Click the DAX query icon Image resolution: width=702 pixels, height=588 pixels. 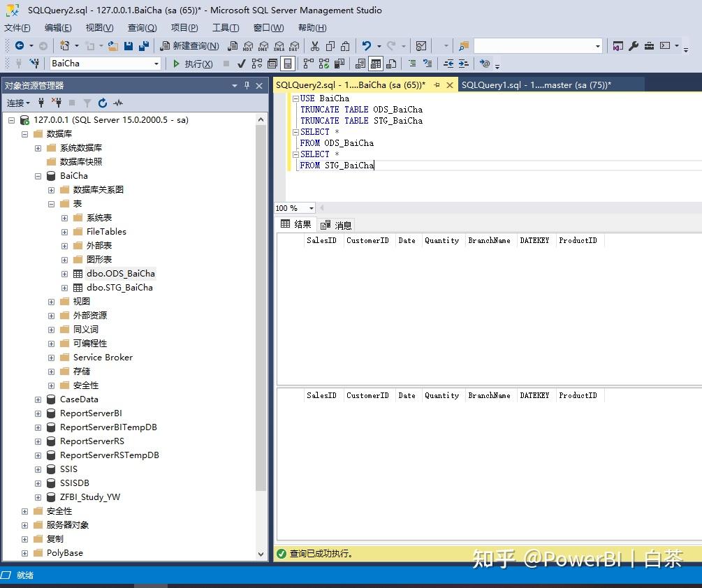tap(294, 45)
